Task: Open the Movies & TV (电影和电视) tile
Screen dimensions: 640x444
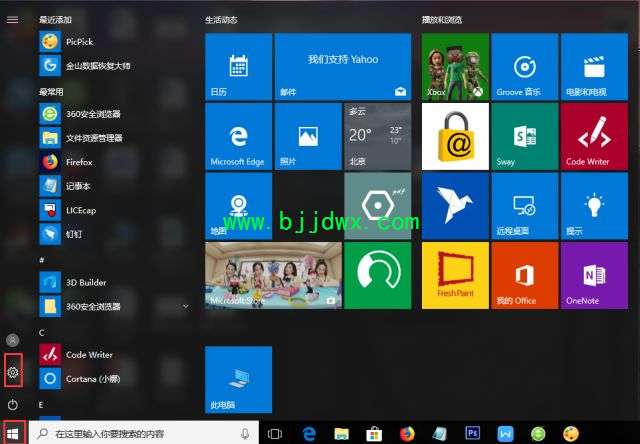Action: point(594,67)
